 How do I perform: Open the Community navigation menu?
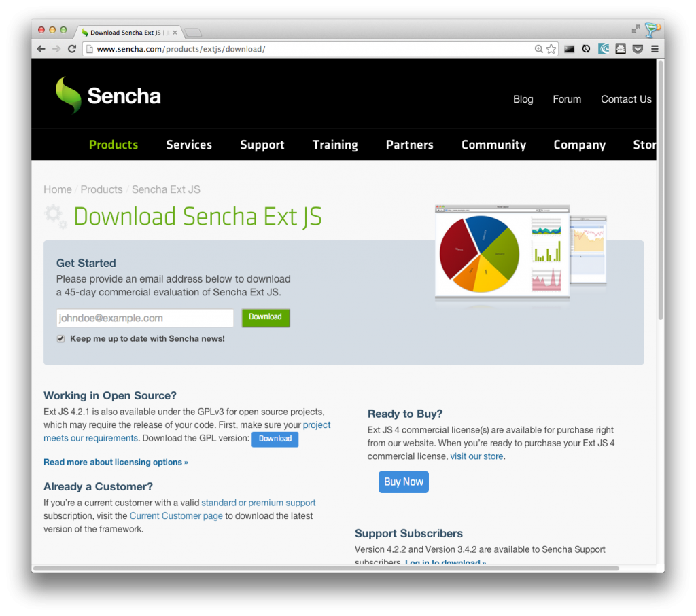coord(493,145)
